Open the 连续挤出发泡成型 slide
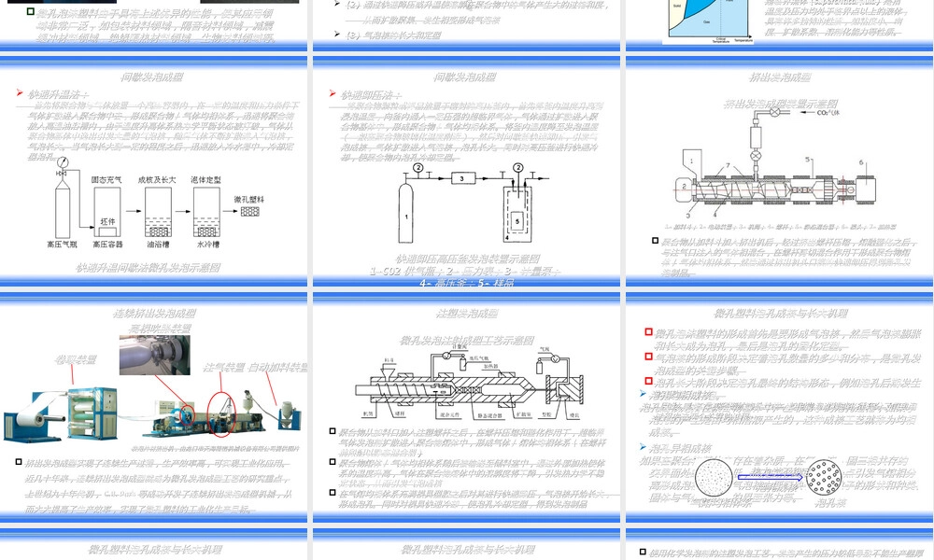934x560 pixels. pyautogui.click(x=154, y=408)
